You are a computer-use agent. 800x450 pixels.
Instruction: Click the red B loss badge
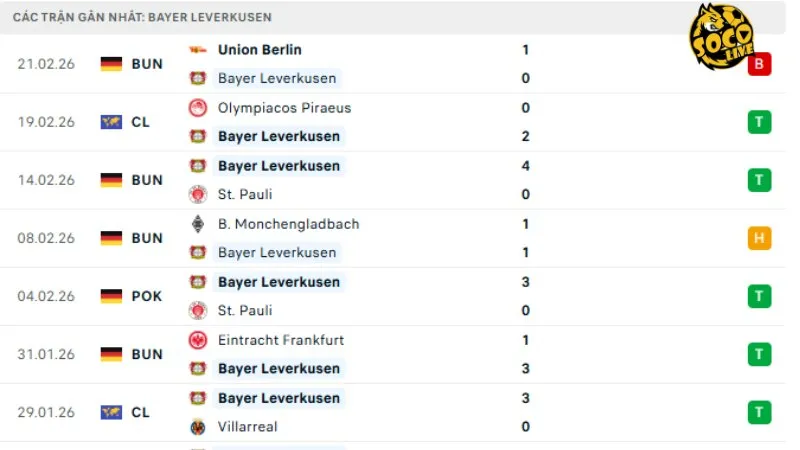pyautogui.click(x=759, y=64)
